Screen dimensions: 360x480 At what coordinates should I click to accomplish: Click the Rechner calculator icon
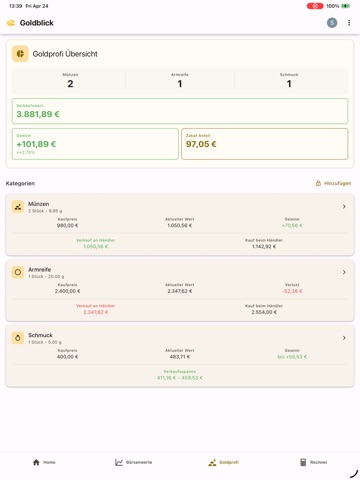click(x=303, y=462)
